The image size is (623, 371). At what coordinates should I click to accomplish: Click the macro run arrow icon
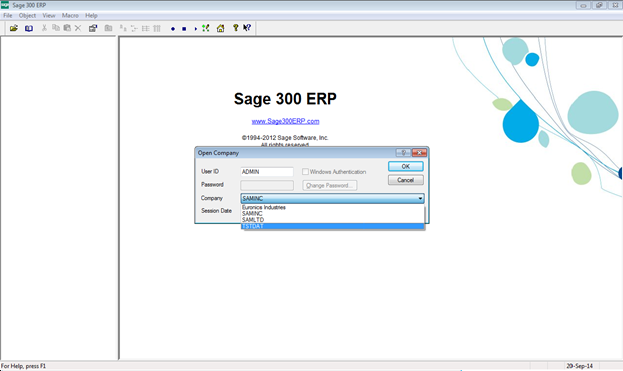coord(195,29)
